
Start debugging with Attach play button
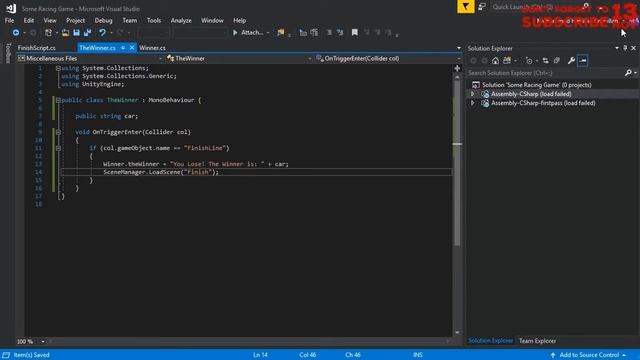[x=248, y=33]
